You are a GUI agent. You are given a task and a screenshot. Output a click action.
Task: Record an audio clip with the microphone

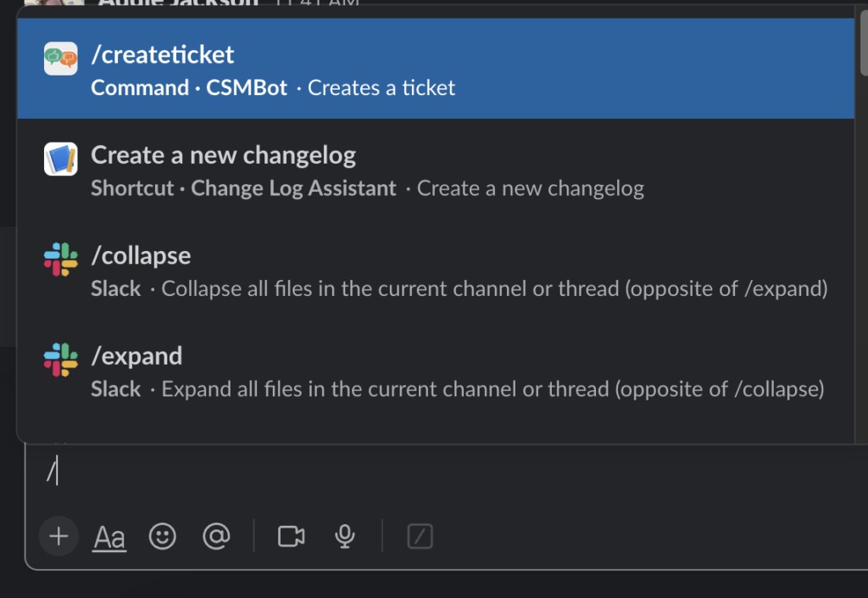[343, 535]
